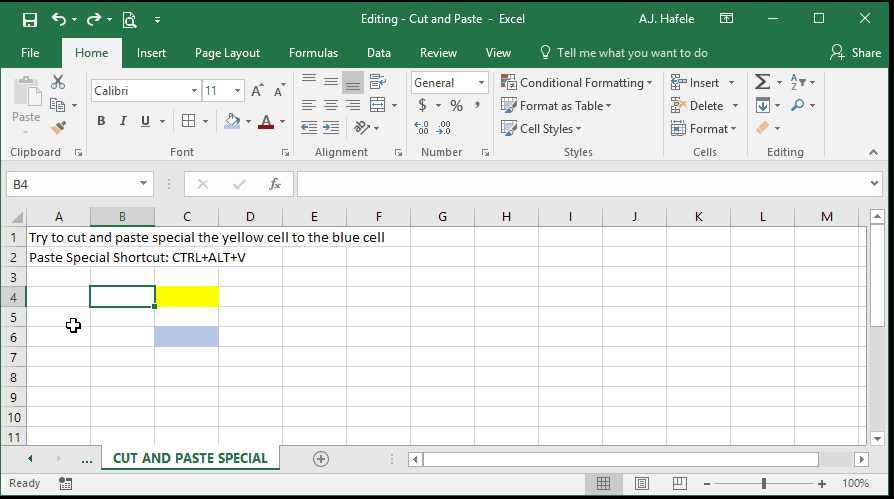
Task: Click the Save icon in quick access toolbar
Action: click(x=30, y=20)
